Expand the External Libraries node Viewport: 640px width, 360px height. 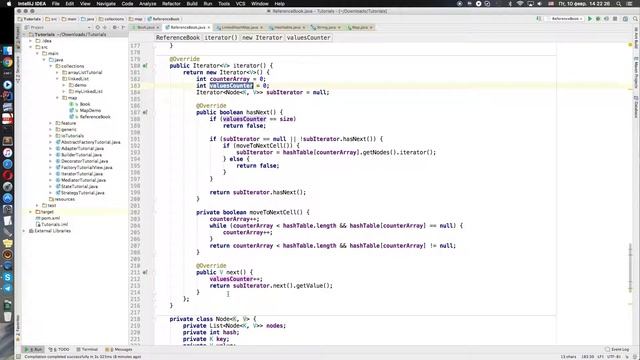tap(24, 231)
